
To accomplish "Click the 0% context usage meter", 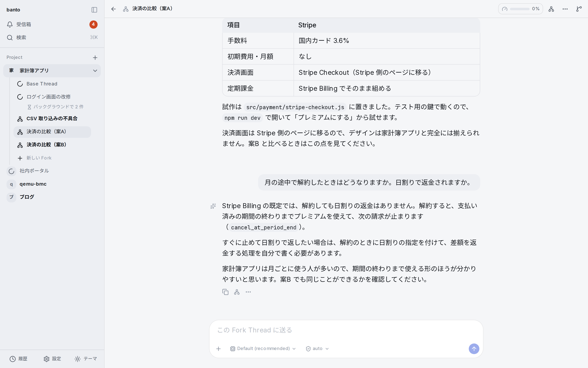I will pyautogui.click(x=520, y=9).
